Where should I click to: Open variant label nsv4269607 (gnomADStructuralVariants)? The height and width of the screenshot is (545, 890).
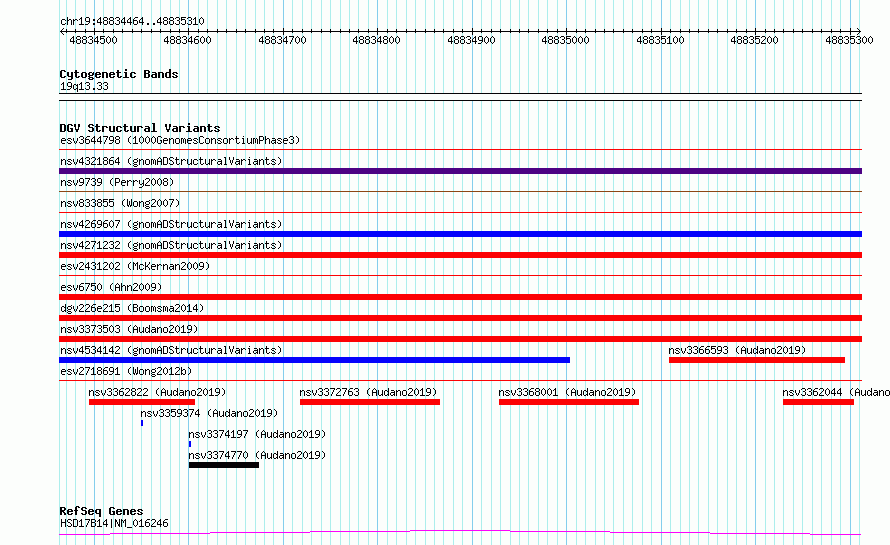tap(171, 224)
